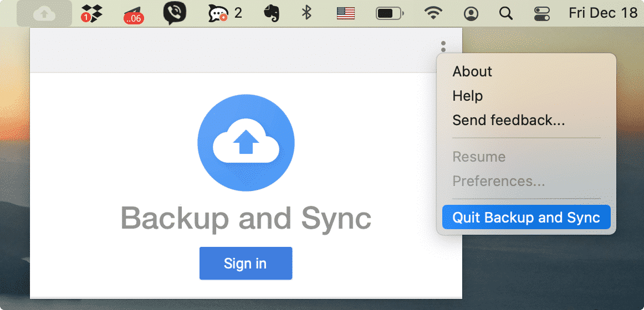Click the Bluetooth status icon
The height and width of the screenshot is (310, 644).
[306, 13]
